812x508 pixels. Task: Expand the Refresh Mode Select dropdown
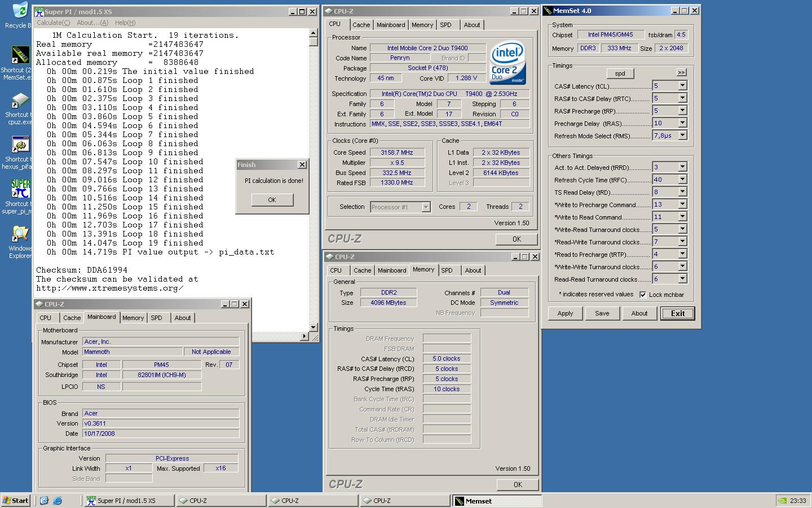click(x=682, y=135)
